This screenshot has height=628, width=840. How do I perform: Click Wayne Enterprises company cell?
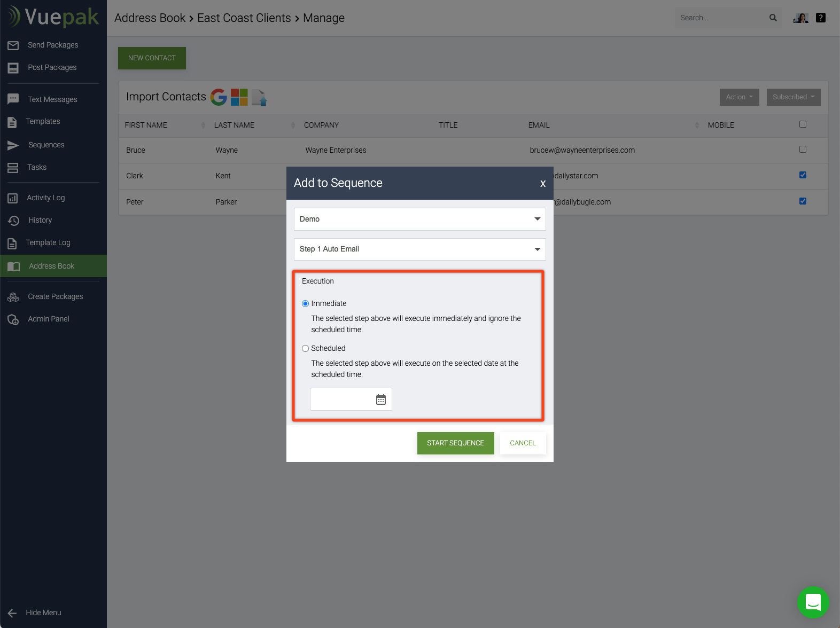click(x=336, y=151)
